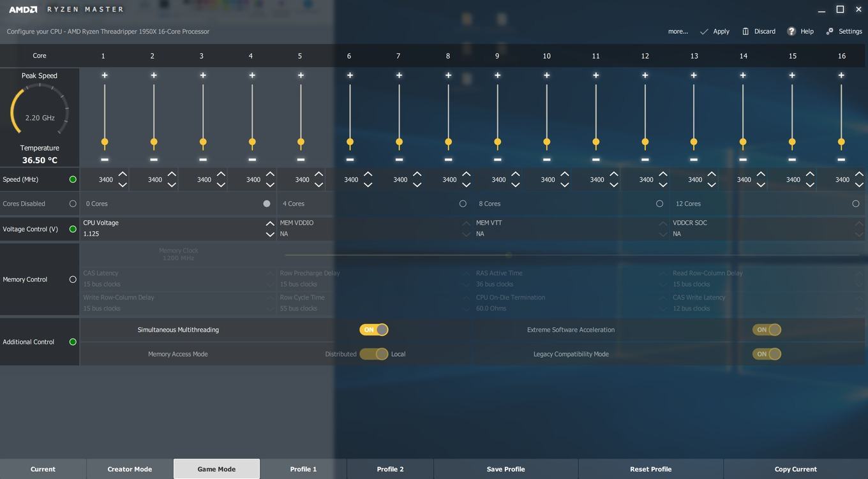Click the core 11 speed slider handle
The image size is (868, 479).
[x=595, y=142]
